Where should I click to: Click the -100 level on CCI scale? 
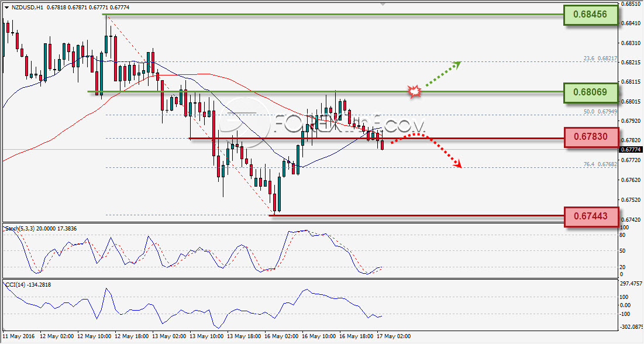click(625, 314)
